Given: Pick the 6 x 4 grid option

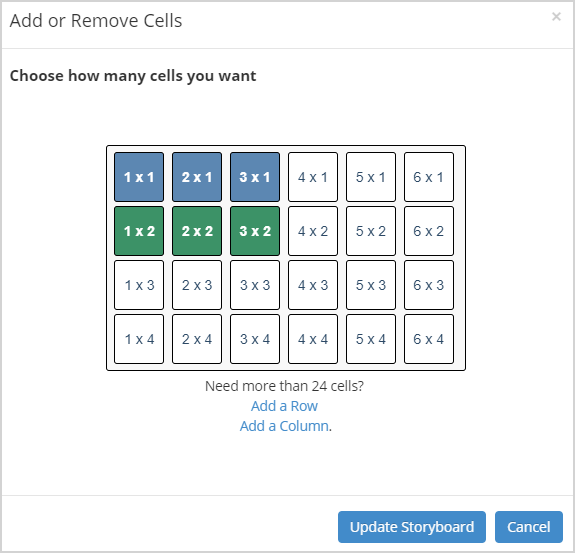Looking at the screenshot, I should (429, 339).
